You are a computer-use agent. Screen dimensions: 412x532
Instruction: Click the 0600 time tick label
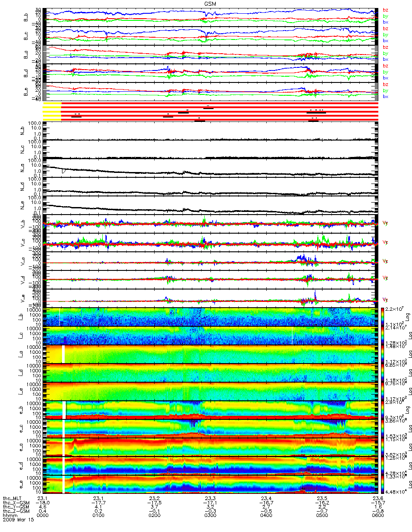[x=378, y=516]
